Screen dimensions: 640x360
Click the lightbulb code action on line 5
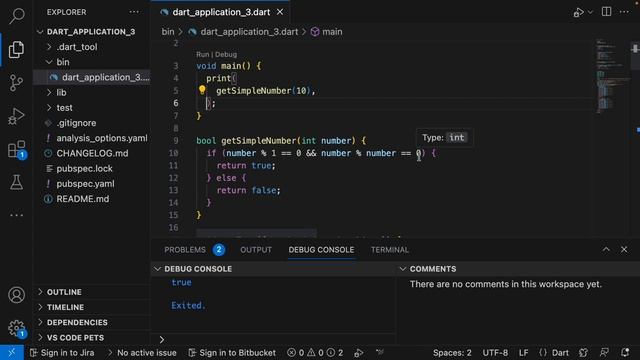pyautogui.click(x=202, y=90)
